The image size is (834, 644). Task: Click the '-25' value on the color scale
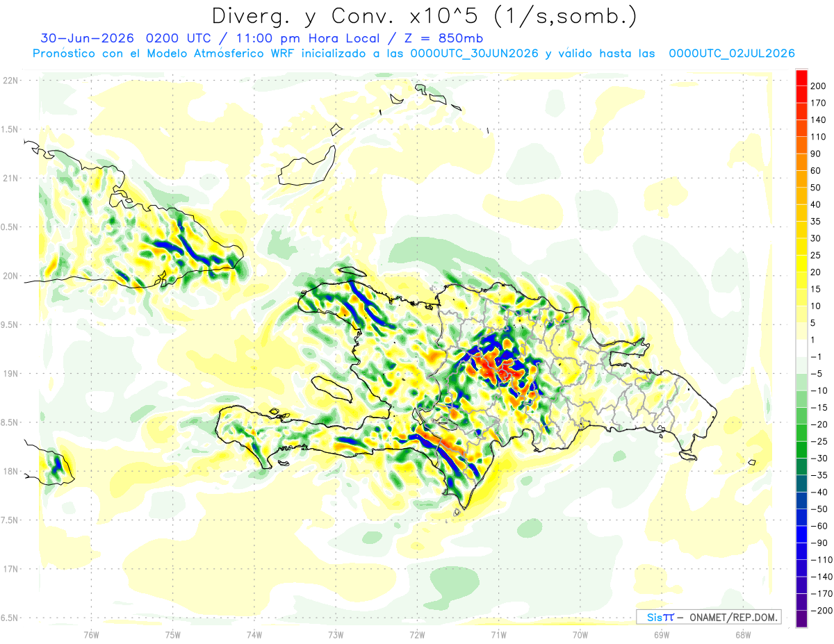point(818,441)
